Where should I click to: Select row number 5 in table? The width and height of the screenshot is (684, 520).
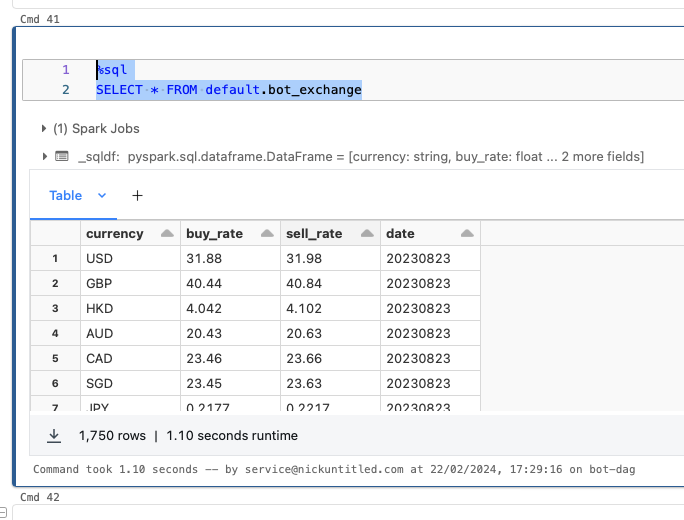click(56, 359)
